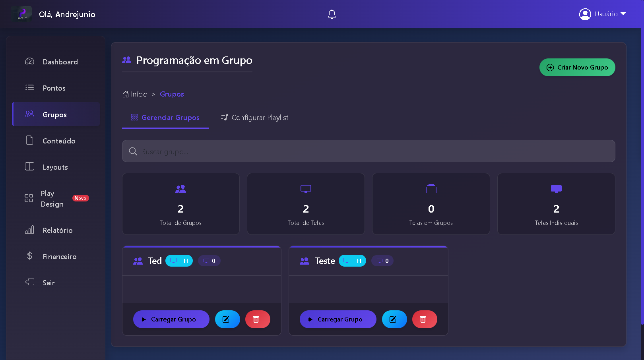644x360 pixels.
Task: Open the Dashboard from the sidebar
Action: coord(60,62)
